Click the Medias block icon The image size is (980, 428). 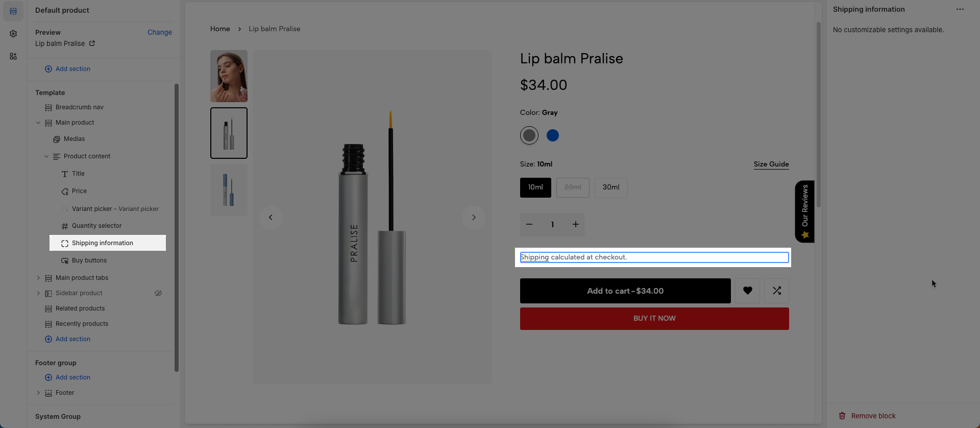tap(57, 139)
